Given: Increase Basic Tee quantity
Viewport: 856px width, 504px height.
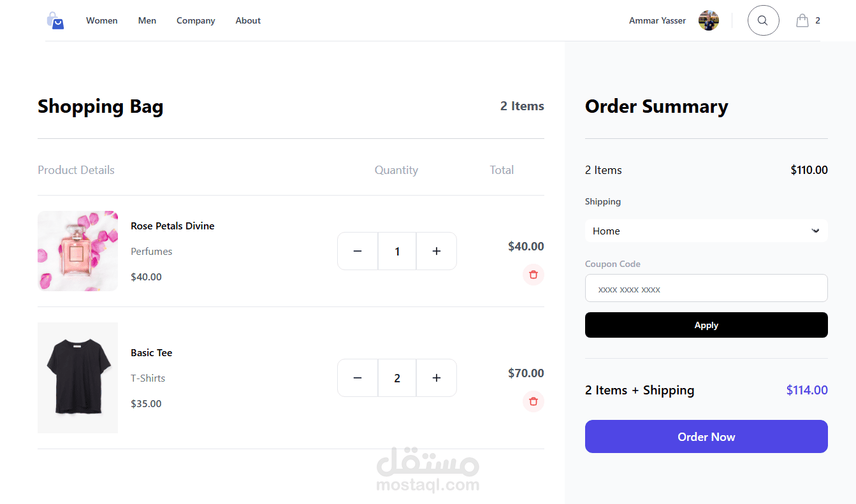Looking at the screenshot, I should tap(437, 378).
